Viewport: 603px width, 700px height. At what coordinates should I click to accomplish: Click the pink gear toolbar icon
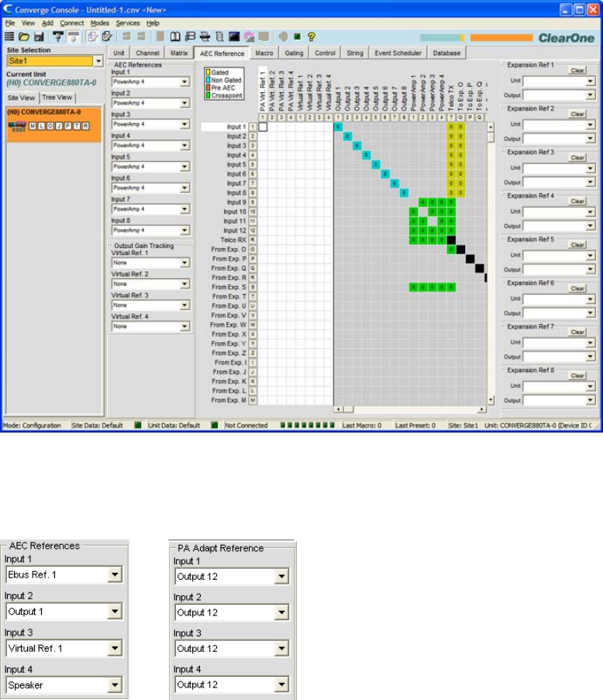[x=249, y=36]
